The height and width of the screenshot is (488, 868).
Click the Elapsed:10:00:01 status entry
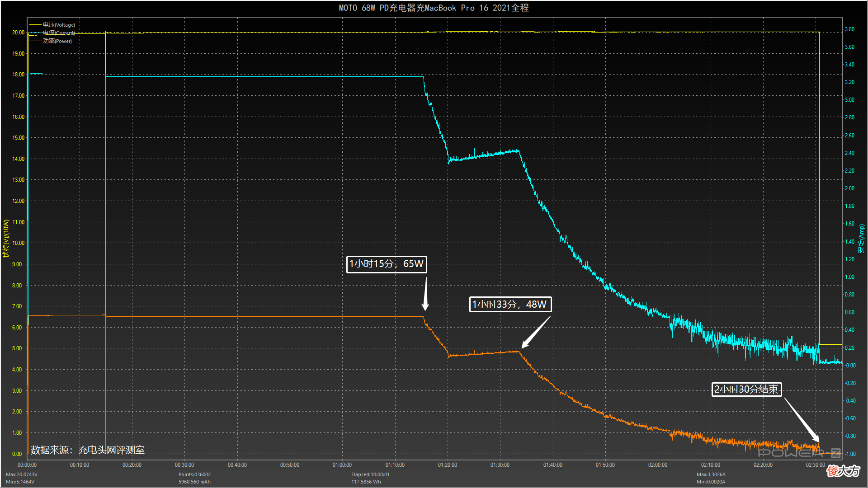click(370, 474)
